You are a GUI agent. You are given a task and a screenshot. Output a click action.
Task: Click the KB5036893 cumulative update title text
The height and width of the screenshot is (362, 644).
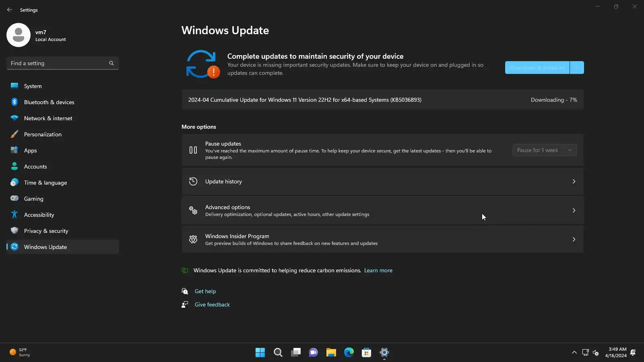(x=305, y=100)
